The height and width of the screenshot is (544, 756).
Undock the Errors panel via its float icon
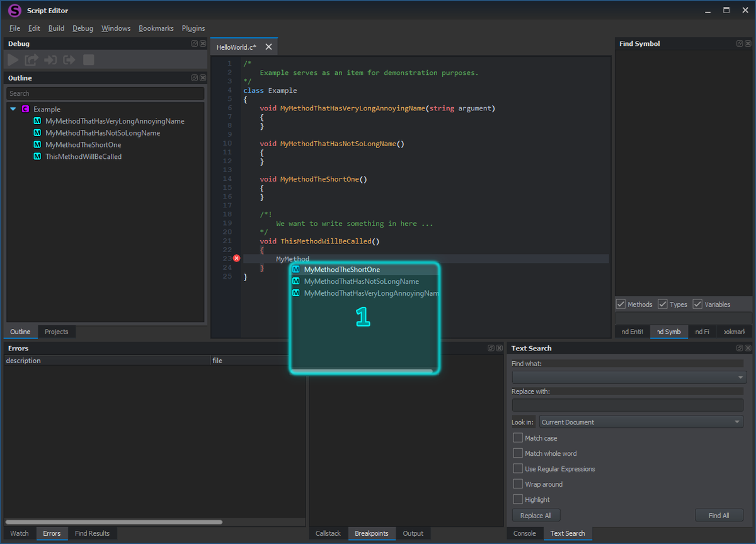click(491, 347)
